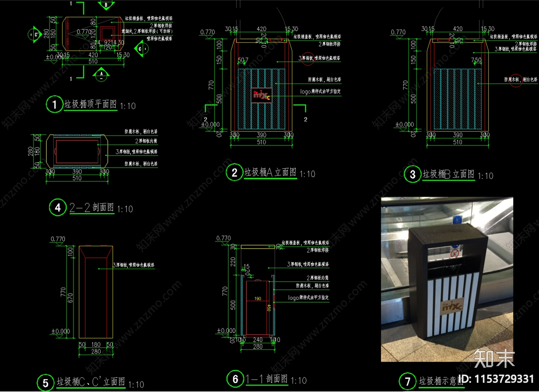Select 垃圾桶盖板 note in elevation A
The height and width of the screenshot is (392, 539).
click(x=317, y=36)
